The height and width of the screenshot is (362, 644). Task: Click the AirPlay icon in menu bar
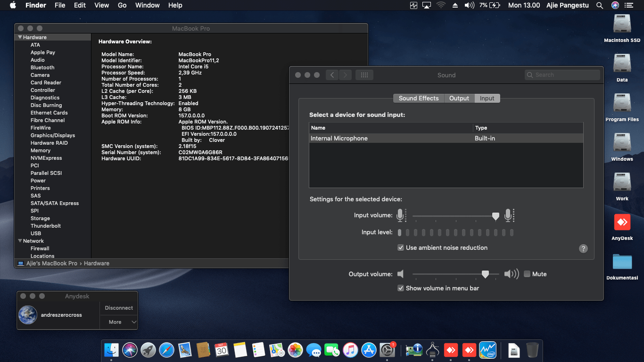tap(427, 5)
